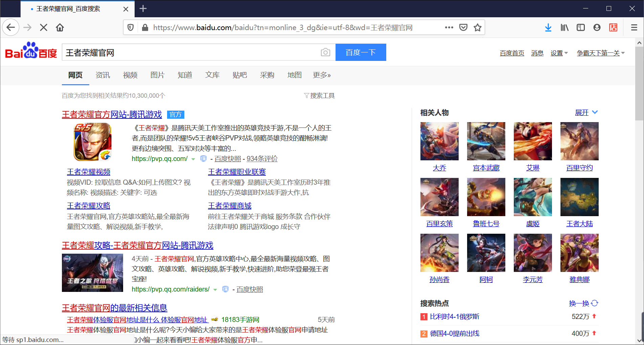This screenshot has width=644, height=345.
Task: Click the 百度一下 search button
Action: click(x=361, y=52)
